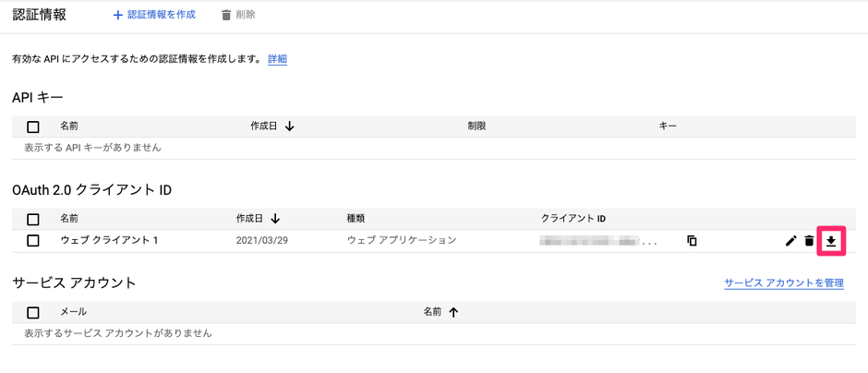Sort service accounts by 名前 arrow
The image size is (868, 373).
coord(453,312)
